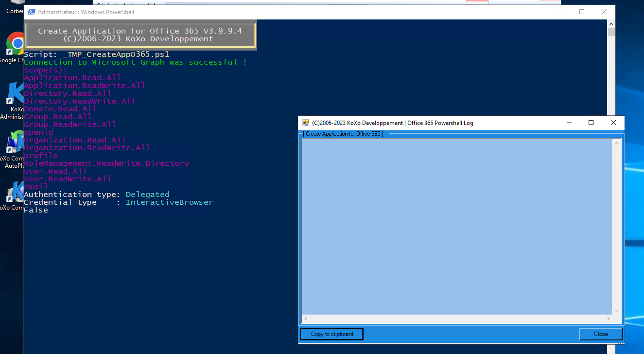644x354 pixels.
Task: Click the 'profile' scope text
Action: (x=41, y=156)
